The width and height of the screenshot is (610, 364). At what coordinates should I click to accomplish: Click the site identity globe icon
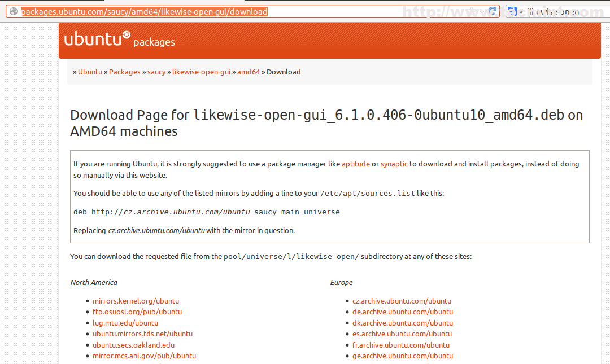click(x=14, y=11)
